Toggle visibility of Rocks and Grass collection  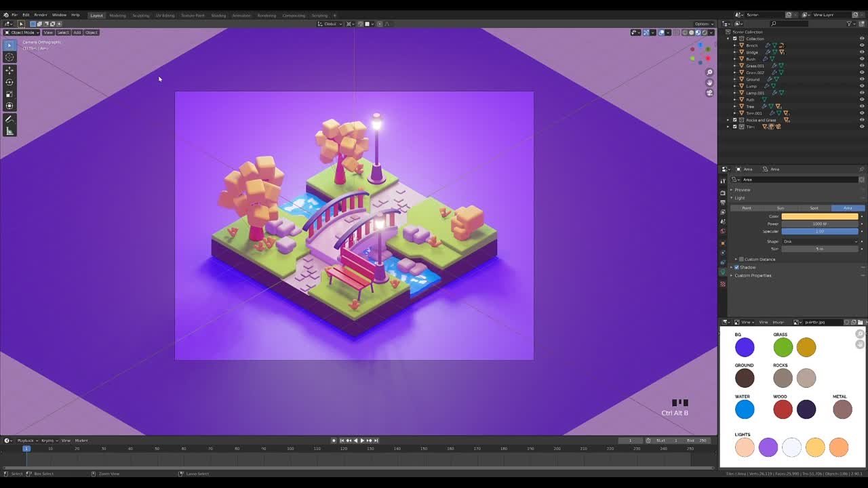click(862, 120)
